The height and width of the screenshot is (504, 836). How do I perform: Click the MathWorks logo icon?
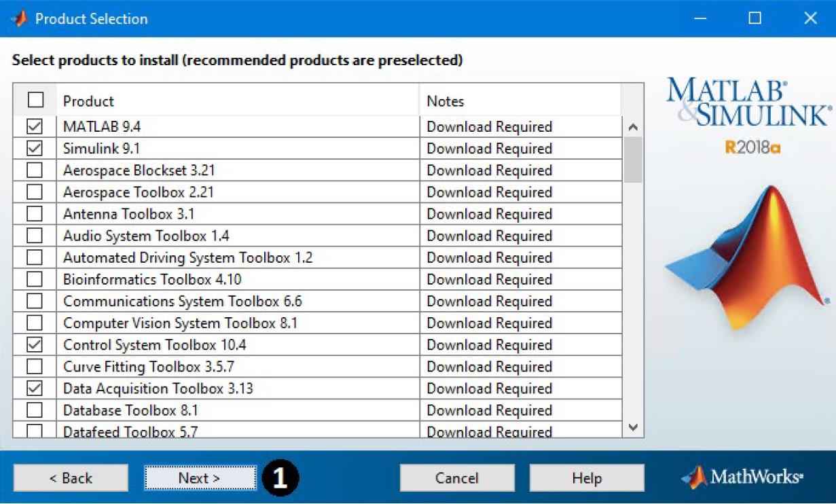coord(694,478)
